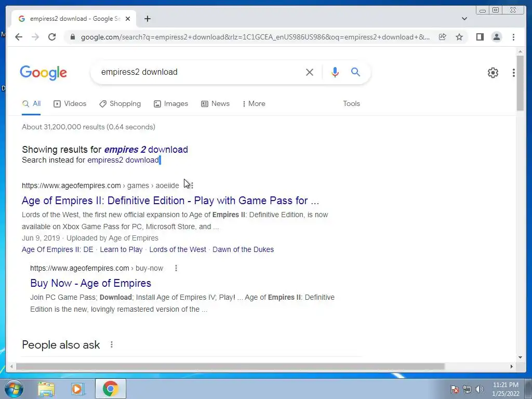This screenshot has width=532, height=399.
Task: Open the volume speaker tray icon
Action: click(x=479, y=389)
